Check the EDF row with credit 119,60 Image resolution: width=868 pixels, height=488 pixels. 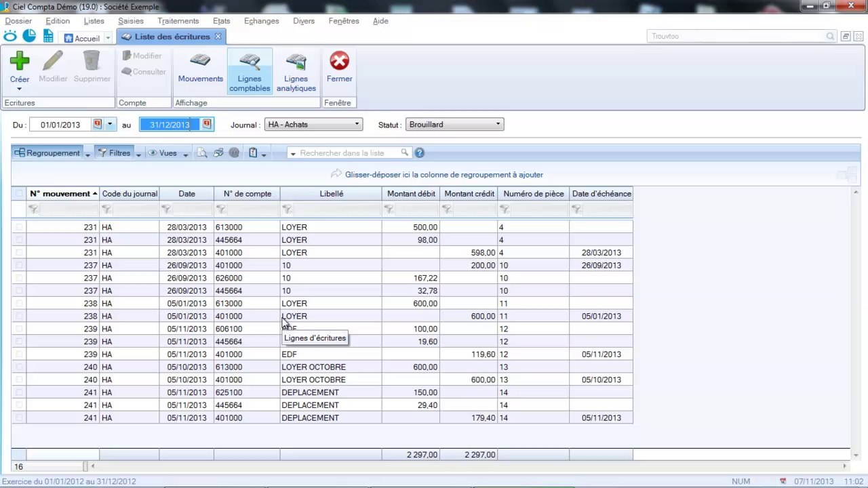(x=19, y=354)
